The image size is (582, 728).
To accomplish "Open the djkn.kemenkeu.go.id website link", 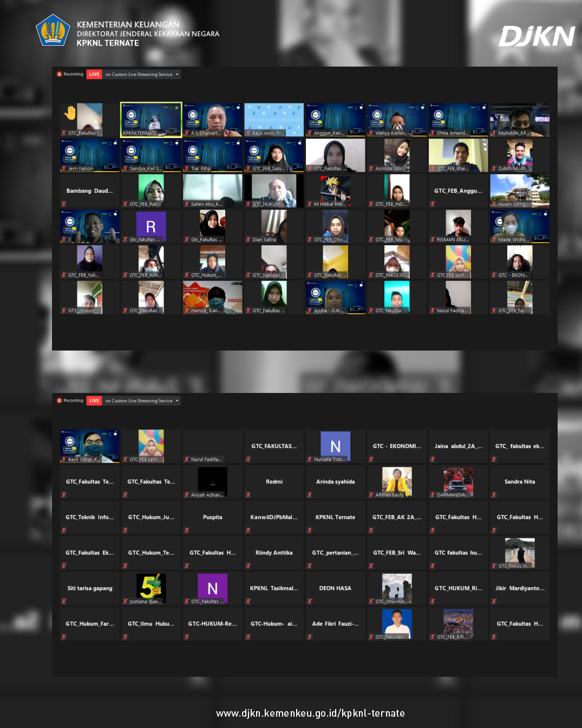I will point(310,713).
